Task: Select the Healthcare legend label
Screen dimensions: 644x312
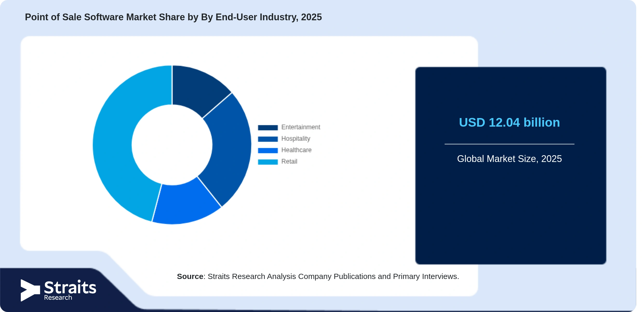Action: (296, 150)
